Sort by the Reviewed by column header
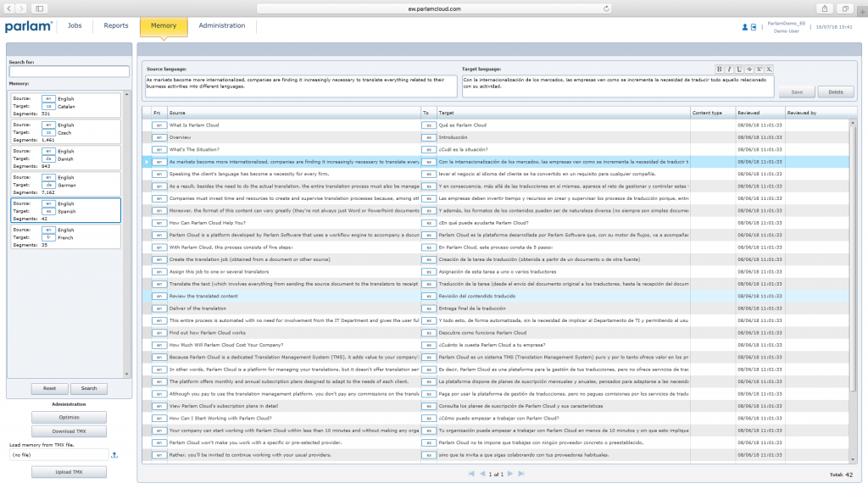 coord(816,113)
